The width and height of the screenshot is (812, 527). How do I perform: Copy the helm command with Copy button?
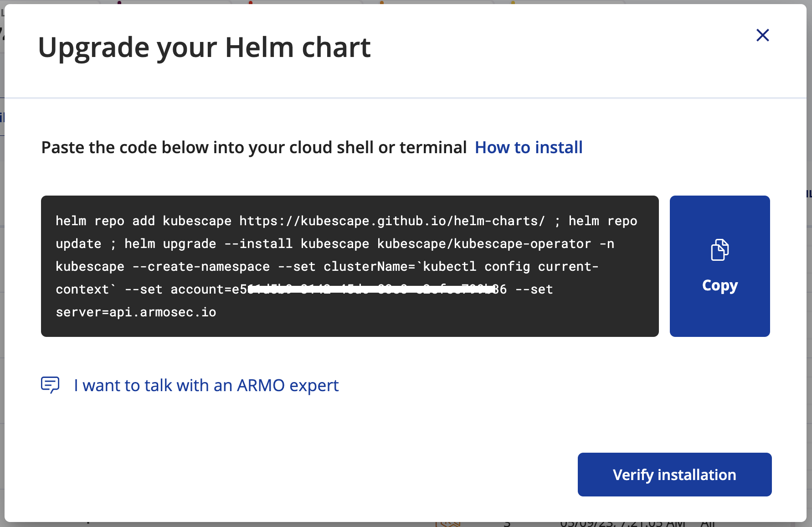719,266
